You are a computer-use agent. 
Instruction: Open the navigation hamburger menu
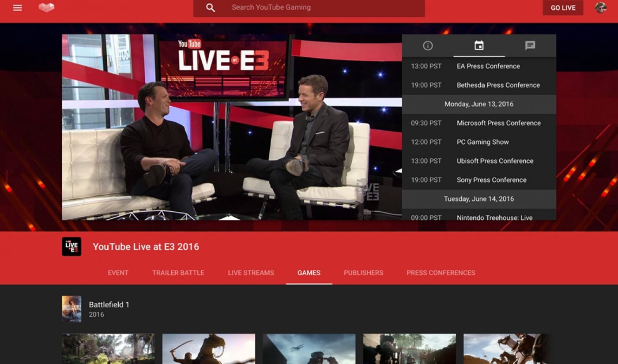tap(17, 8)
